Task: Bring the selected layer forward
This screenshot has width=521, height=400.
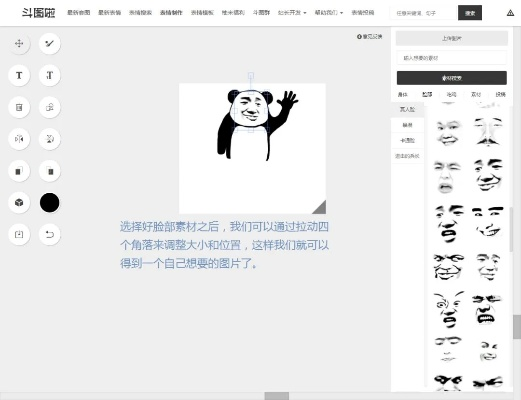Action: 19,171
